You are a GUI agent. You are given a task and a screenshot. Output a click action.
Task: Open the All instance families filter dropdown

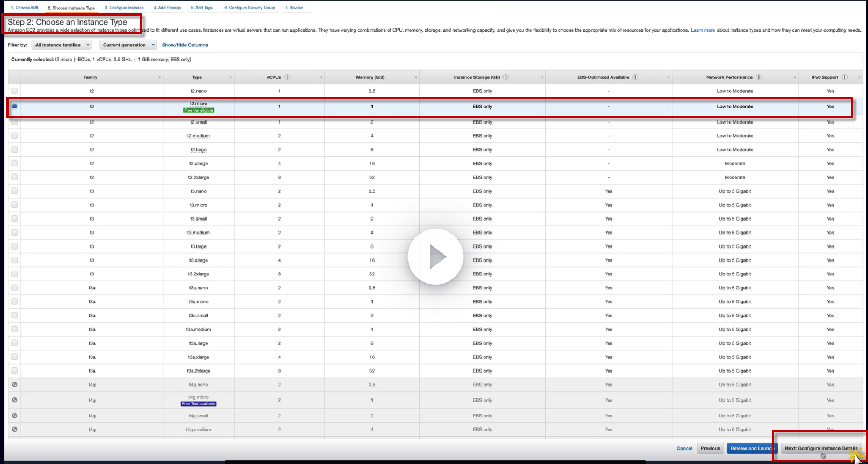pyautogui.click(x=62, y=45)
